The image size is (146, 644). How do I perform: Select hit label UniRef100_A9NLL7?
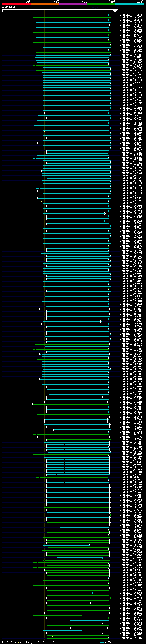pos(131,65)
